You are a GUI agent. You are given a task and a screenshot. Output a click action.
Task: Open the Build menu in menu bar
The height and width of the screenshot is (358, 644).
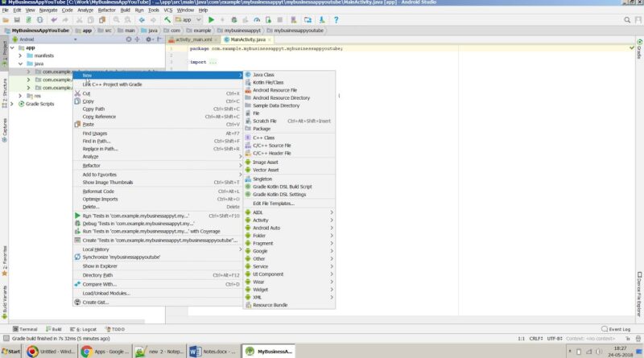[x=126, y=10]
